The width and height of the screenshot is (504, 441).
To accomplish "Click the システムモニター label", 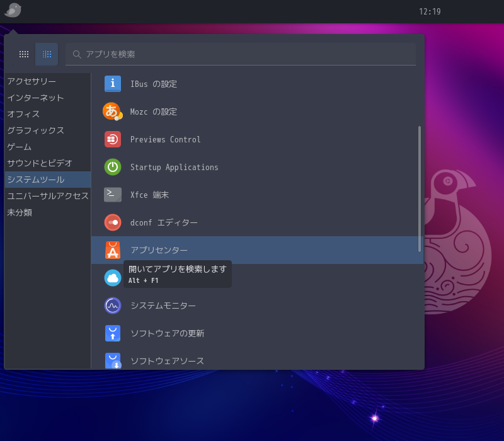I will [163, 306].
